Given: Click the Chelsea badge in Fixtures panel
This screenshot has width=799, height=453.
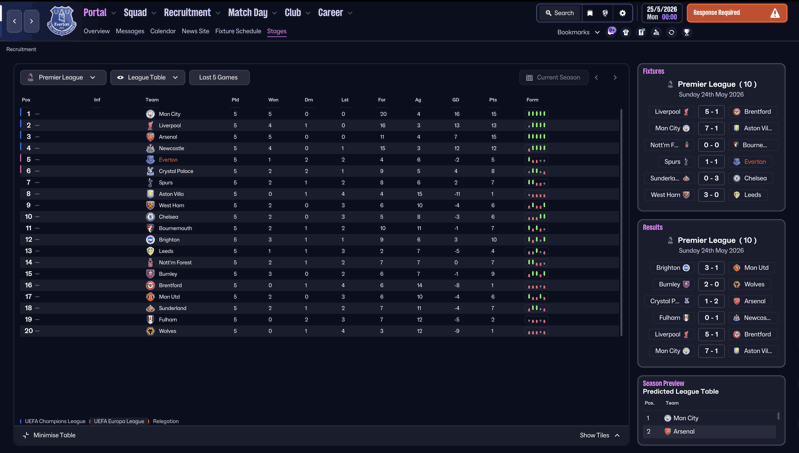Looking at the screenshot, I should point(736,178).
